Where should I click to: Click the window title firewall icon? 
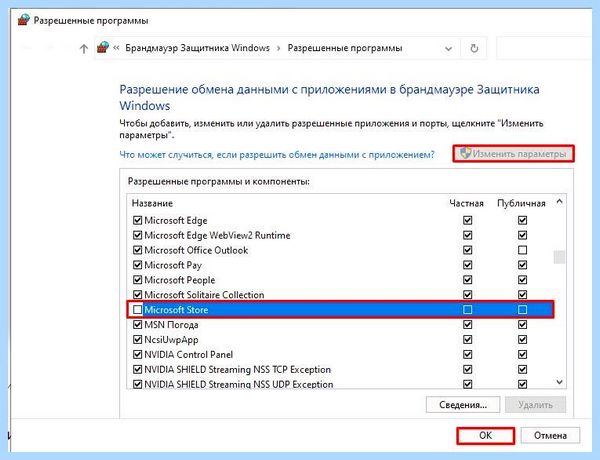[24, 20]
